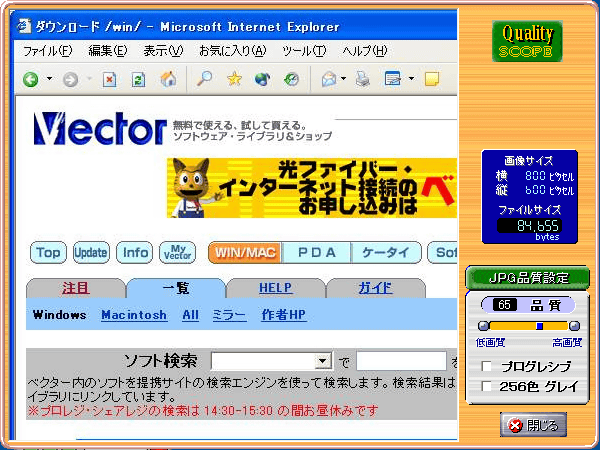Follow the 作者HP link
The width and height of the screenshot is (600, 450).
pyautogui.click(x=284, y=315)
